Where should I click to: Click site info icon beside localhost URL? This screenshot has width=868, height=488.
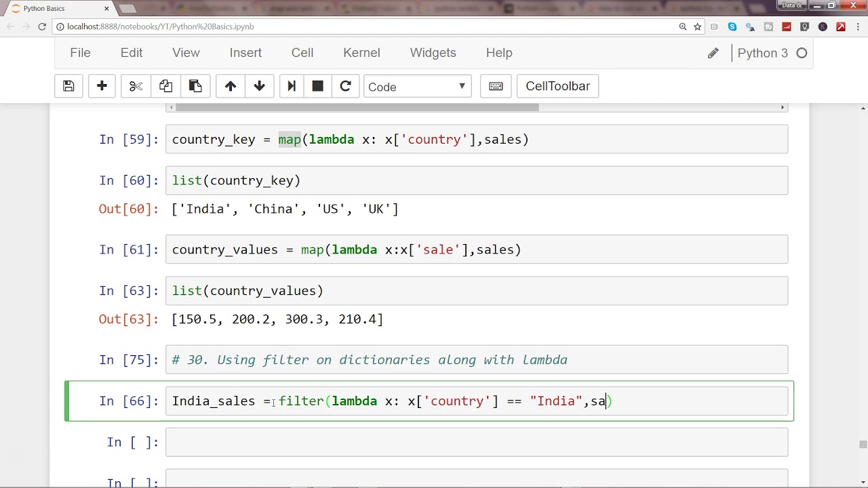click(x=60, y=26)
